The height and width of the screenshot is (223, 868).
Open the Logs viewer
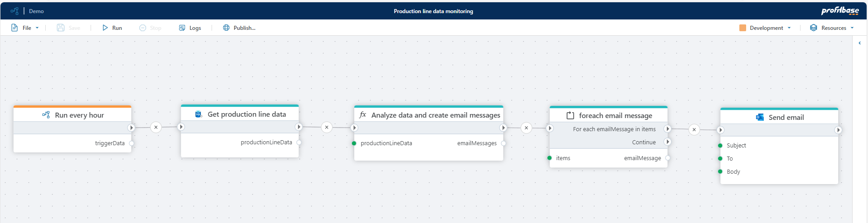click(190, 28)
